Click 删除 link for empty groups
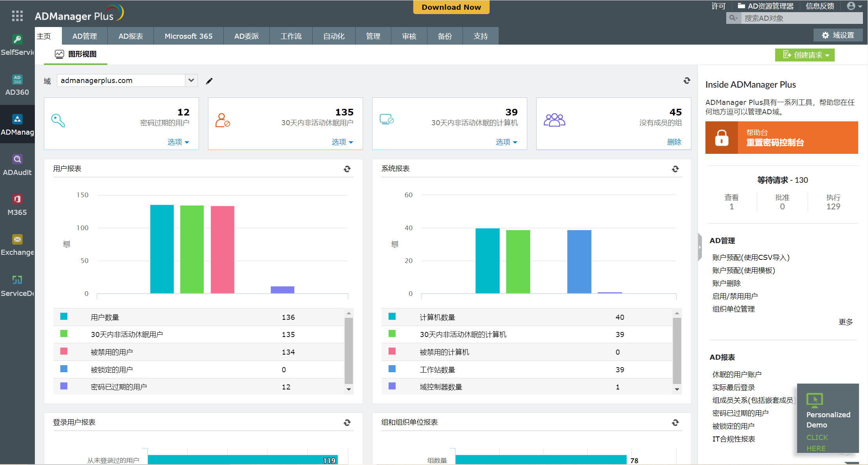Image resolution: width=868 pixels, height=465 pixels. coord(674,142)
